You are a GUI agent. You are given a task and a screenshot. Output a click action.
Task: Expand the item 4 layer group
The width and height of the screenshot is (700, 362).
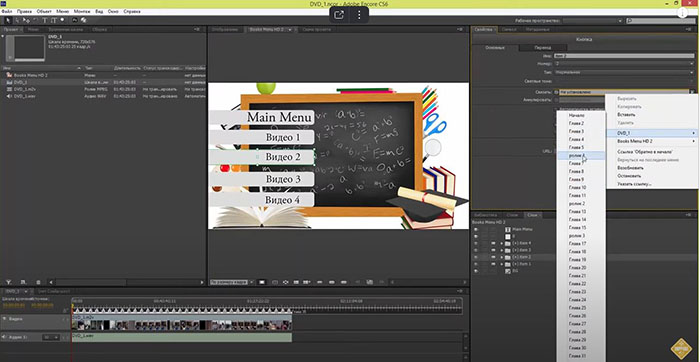click(x=501, y=243)
